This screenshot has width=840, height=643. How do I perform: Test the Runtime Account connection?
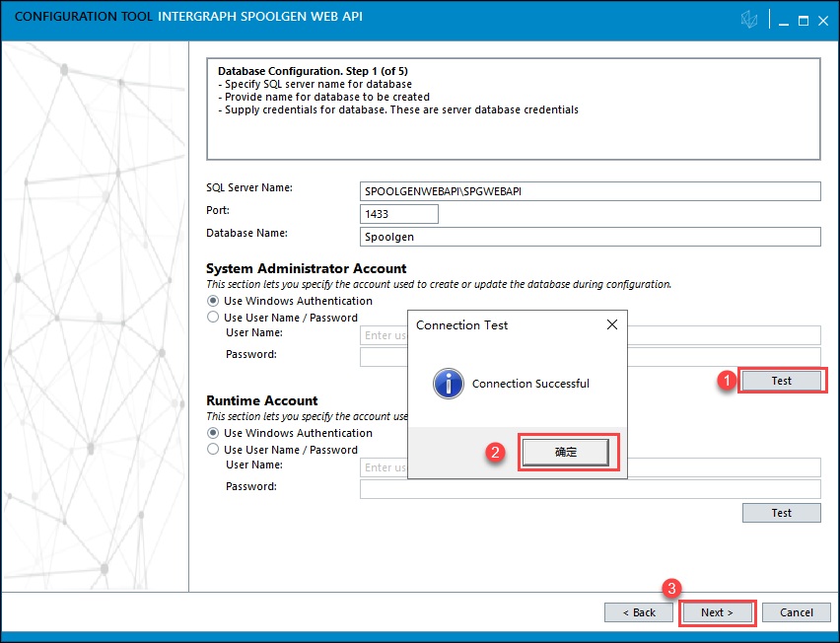point(781,513)
